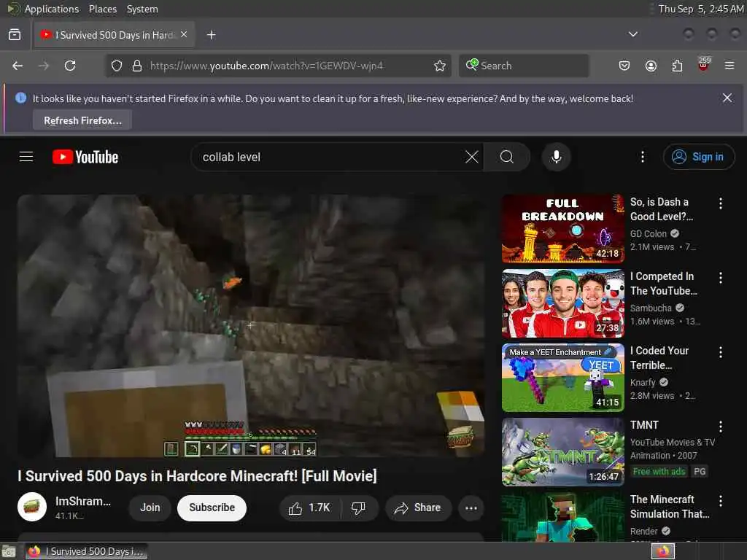Open the YouTube guide hamburger menu
Image resolution: width=747 pixels, height=560 pixels.
click(26, 157)
